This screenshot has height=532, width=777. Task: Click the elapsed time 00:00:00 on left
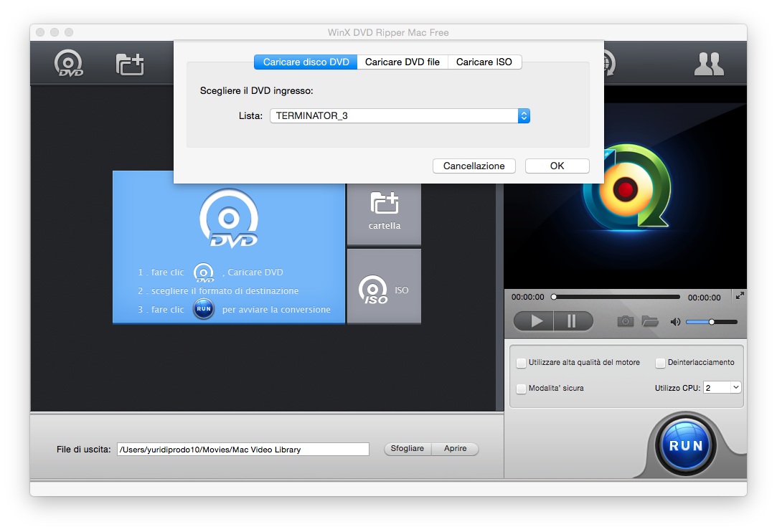tap(528, 298)
